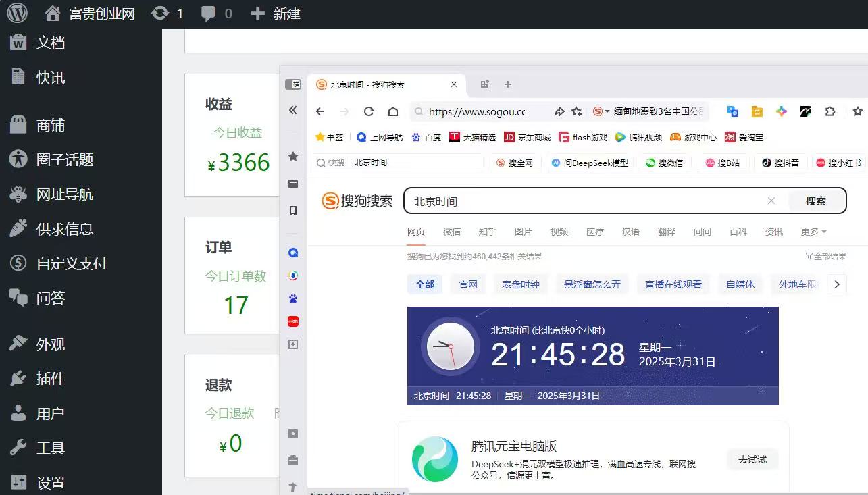868x495 pixels.
Task: Click the share arrow in address bar
Action: (559, 111)
